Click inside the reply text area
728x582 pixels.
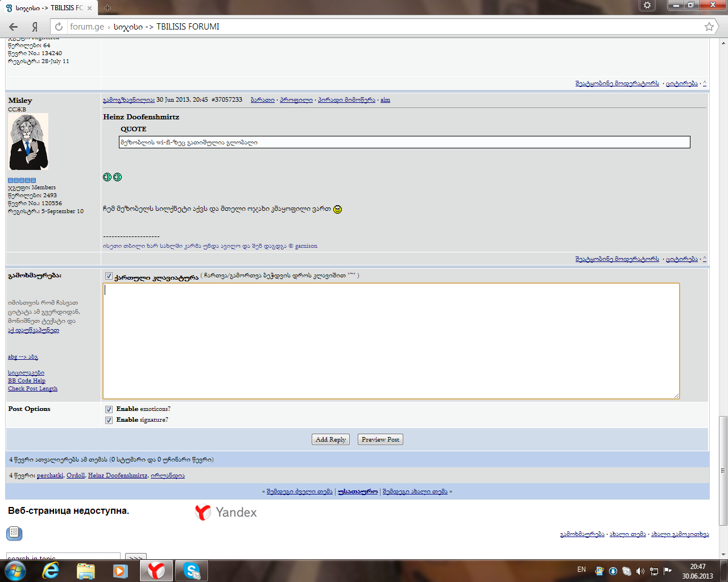click(391, 341)
